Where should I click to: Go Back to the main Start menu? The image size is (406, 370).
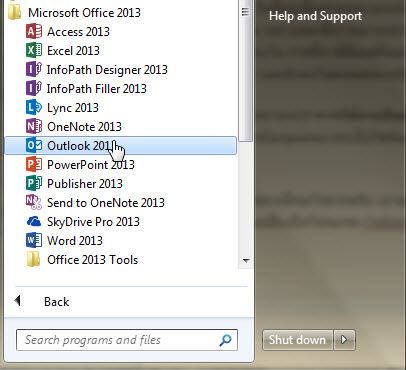pos(57,302)
